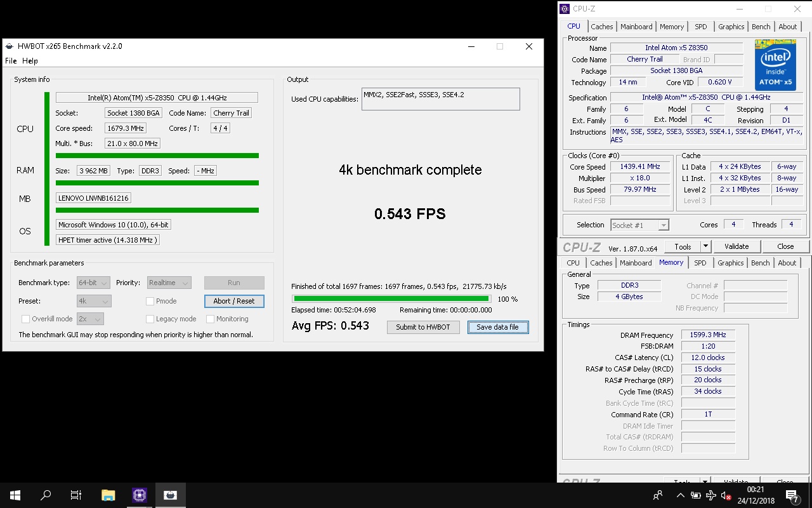The height and width of the screenshot is (508, 812).
Task: Select About tab in lower CPU-Z
Action: click(787, 263)
